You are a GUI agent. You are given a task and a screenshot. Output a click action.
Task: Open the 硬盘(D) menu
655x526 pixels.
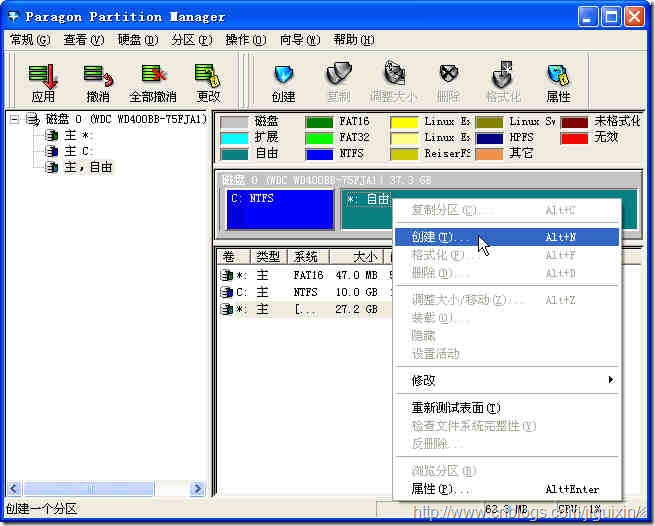(138, 40)
